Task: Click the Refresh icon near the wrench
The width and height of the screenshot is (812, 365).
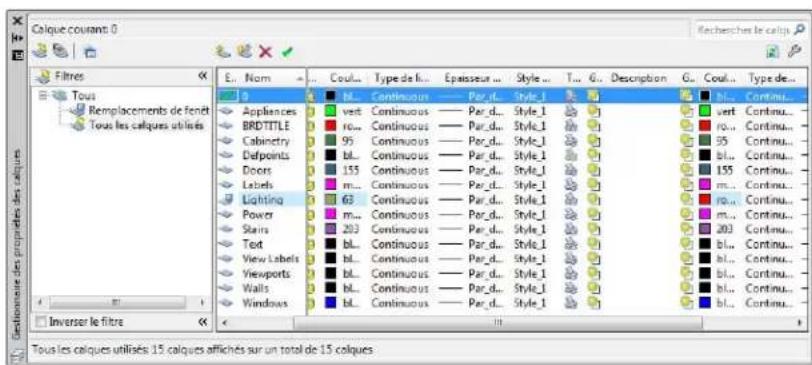Action: pos(774,51)
